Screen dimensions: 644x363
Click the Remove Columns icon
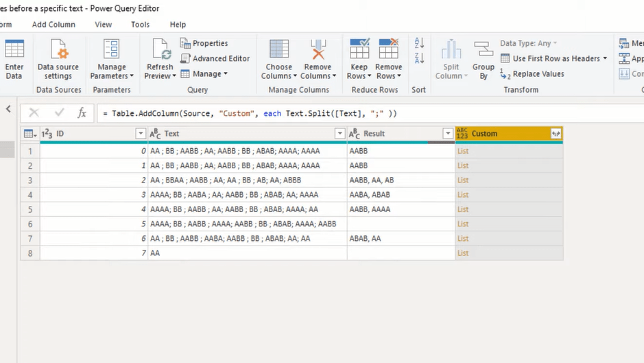318,49
